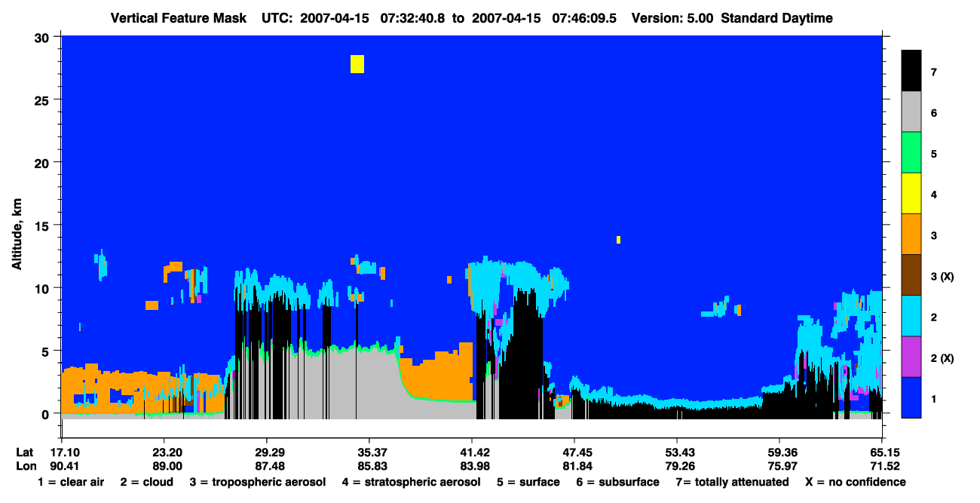Click the '7= totally attenuated' legend entry

point(732,482)
